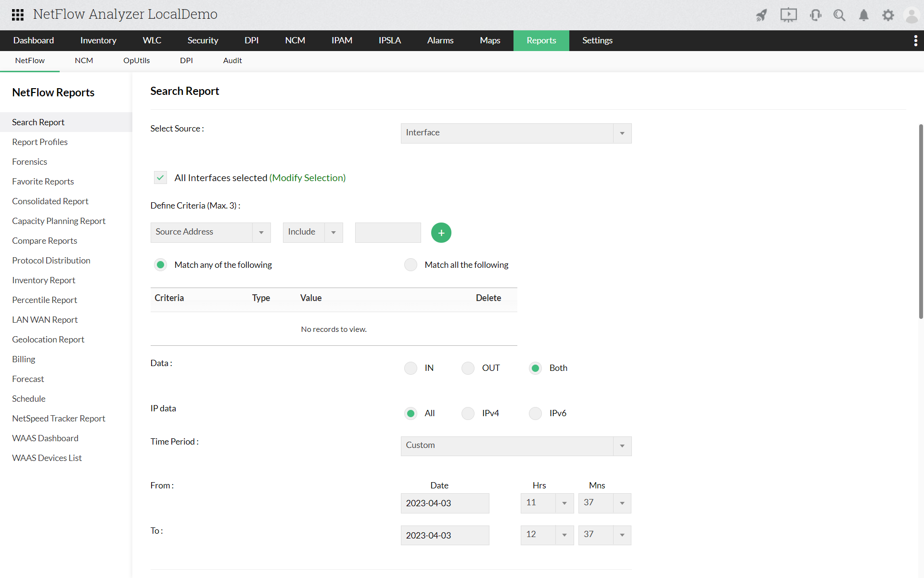Click the Modify Selection link
This screenshot has height=578, width=924.
pyautogui.click(x=308, y=178)
